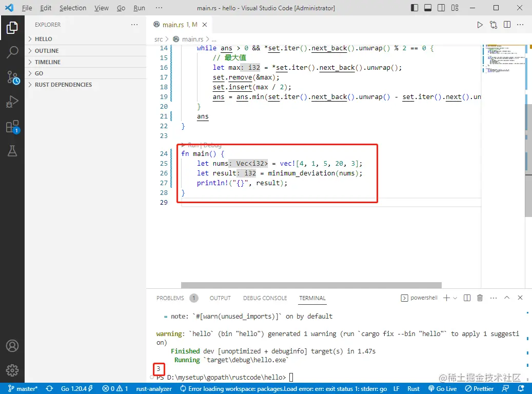Select powershell terminal label

point(419,298)
